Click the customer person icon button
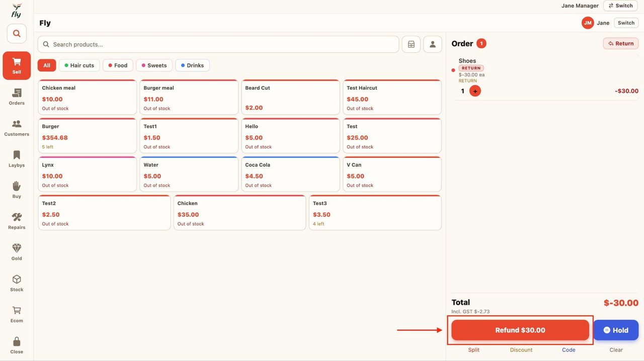This screenshot has width=644, height=361. [433, 44]
